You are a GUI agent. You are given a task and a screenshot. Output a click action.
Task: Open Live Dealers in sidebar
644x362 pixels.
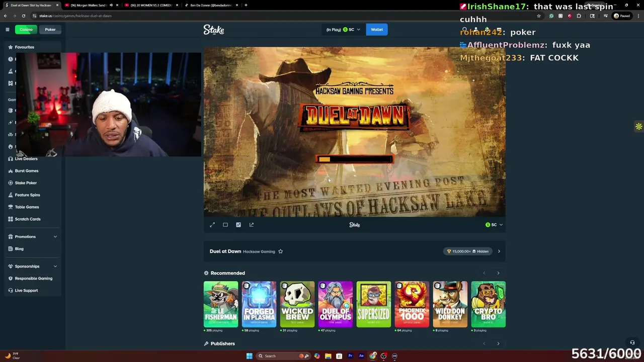click(x=26, y=159)
